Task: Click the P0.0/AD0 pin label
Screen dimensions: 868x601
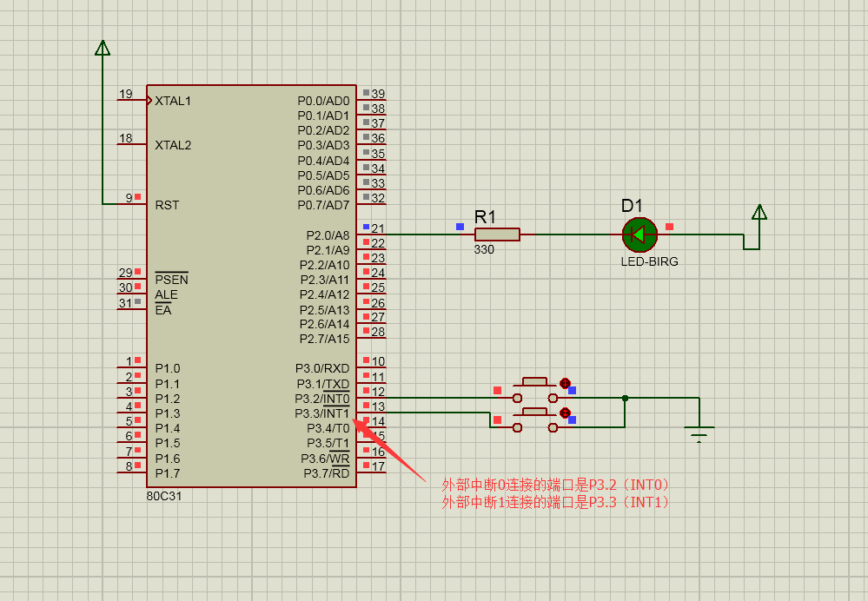Action: (323, 101)
